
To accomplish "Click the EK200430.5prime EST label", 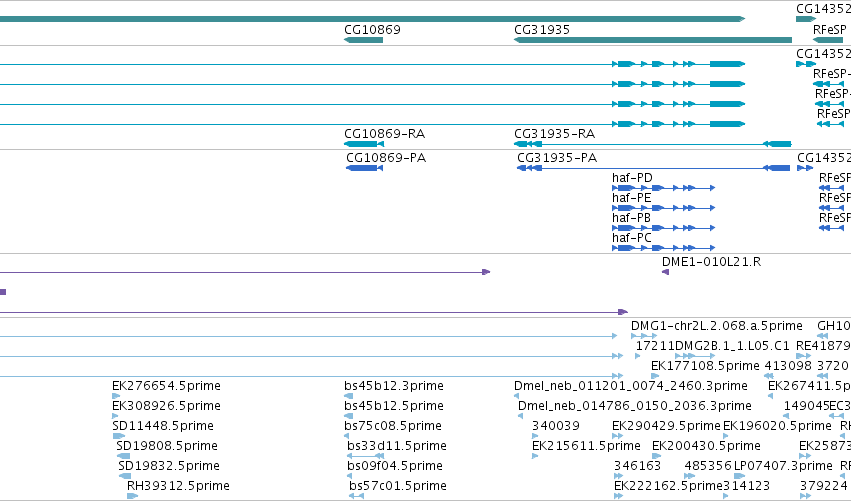I will click(x=706, y=446).
